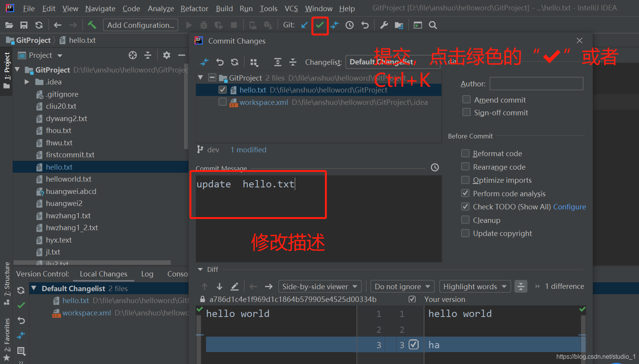Click the Git Update Project arrow icon
Screen dimensions: 639x364
304,25
